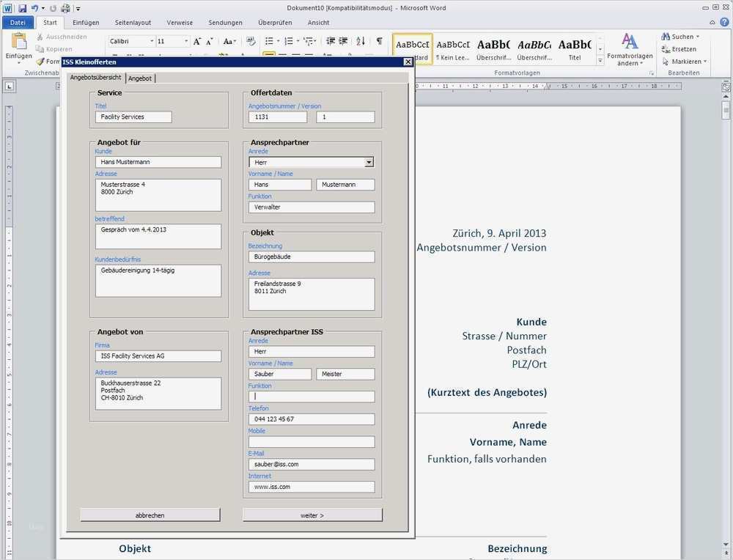Open the Calibri font name dropdown
733x560 pixels.
coord(152,42)
